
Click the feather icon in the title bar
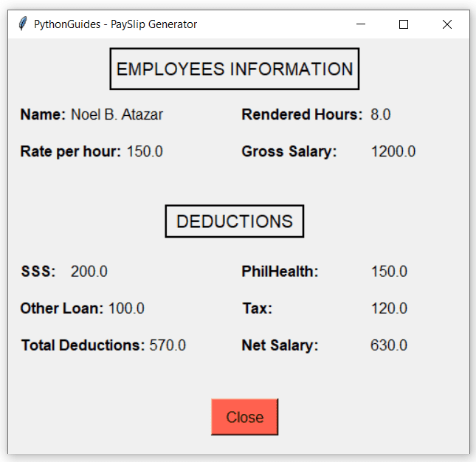pos(23,24)
